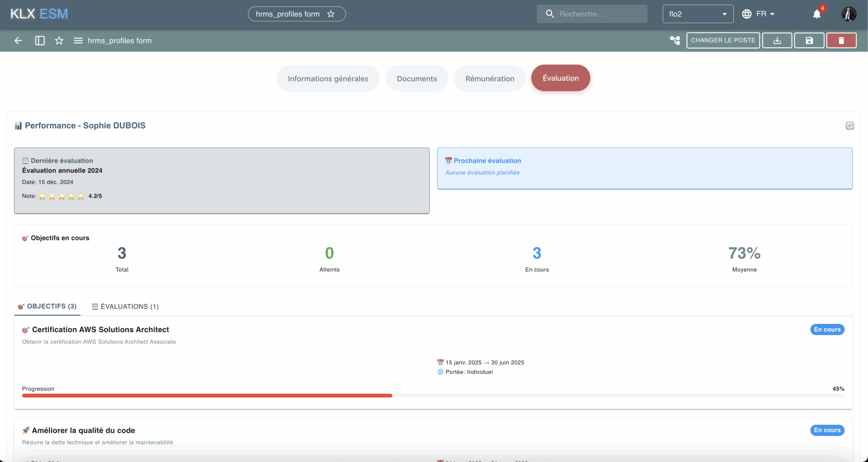Open the user avatar menu
868x462 pixels.
(849, 14)
